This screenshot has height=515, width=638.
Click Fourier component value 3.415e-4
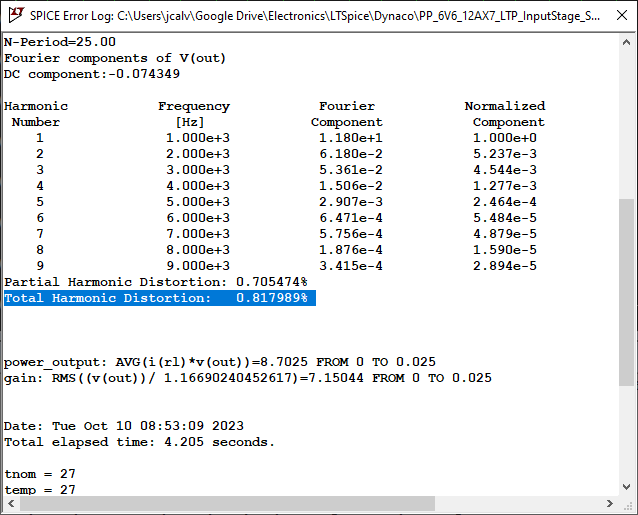point(350,266)
